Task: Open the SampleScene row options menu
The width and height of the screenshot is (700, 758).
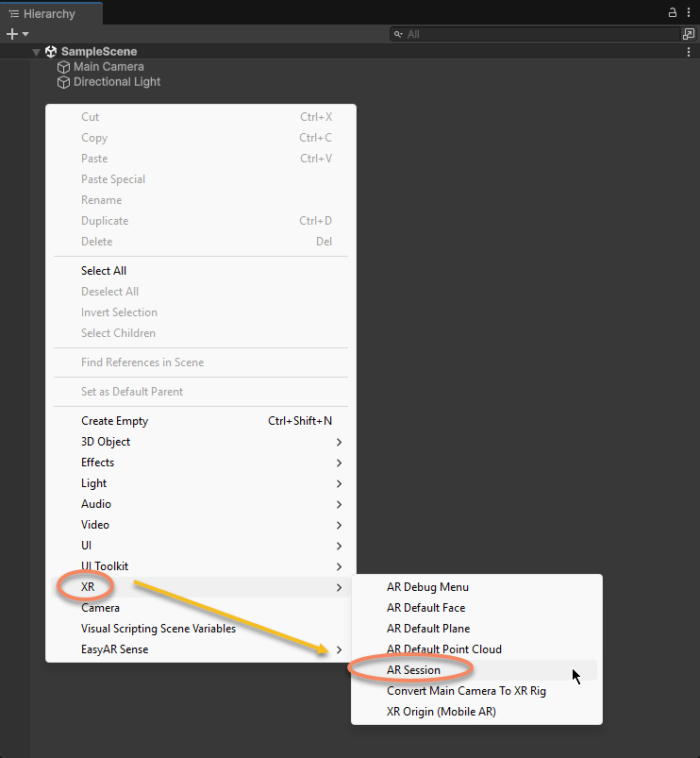Action: click(689, 52)
